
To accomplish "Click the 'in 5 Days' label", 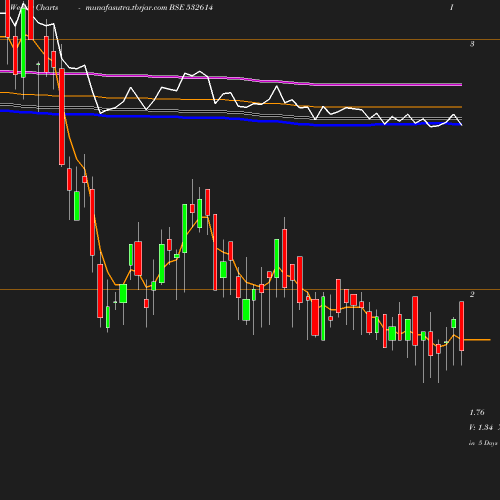I will [x=483, y=443].
